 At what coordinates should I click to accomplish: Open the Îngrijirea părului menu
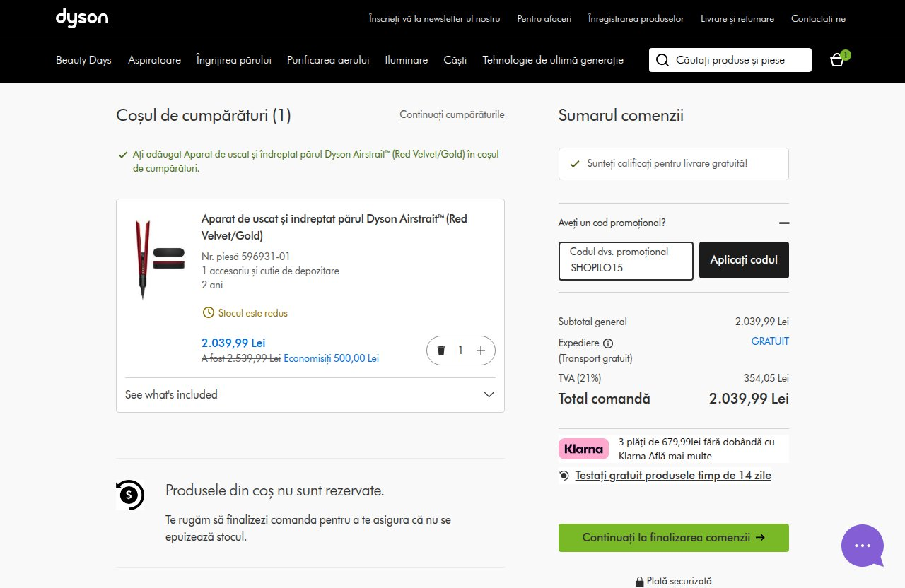click(x=234, y=60)
